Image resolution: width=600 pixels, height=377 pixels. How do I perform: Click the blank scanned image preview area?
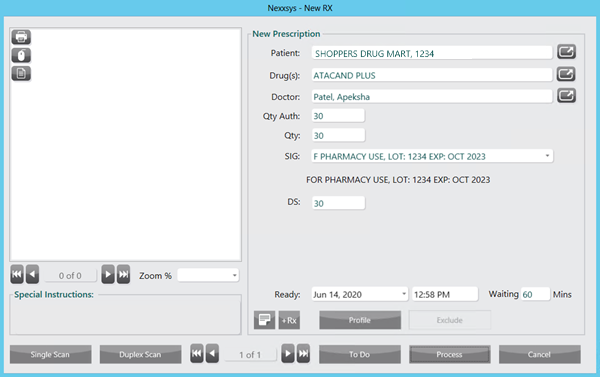[126, 145]
